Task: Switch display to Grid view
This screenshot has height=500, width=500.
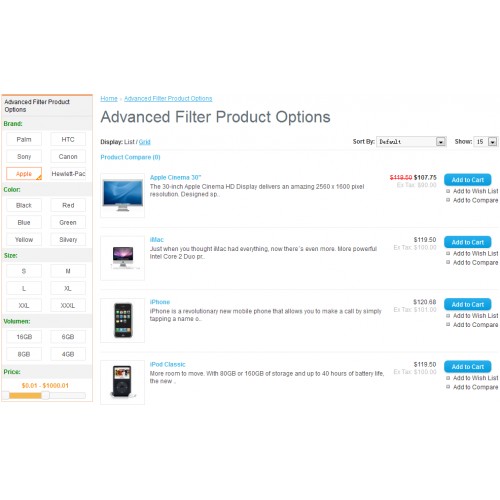Action: 145,142
